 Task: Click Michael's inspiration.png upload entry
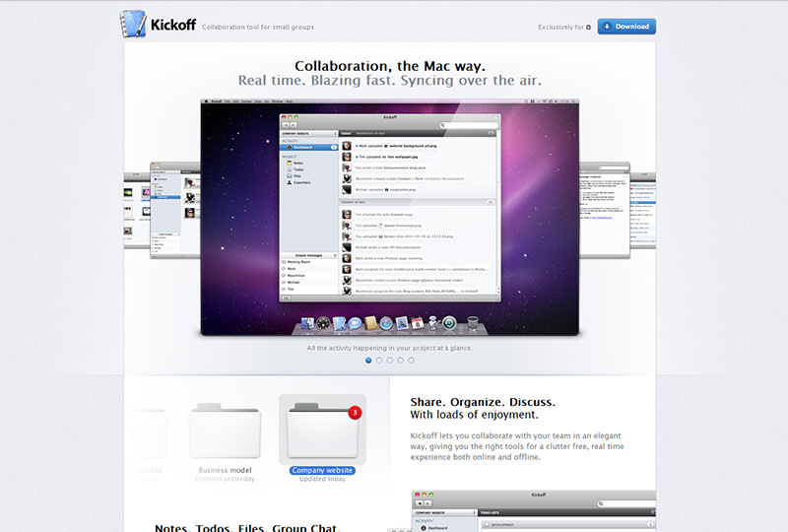coord(385,189)
